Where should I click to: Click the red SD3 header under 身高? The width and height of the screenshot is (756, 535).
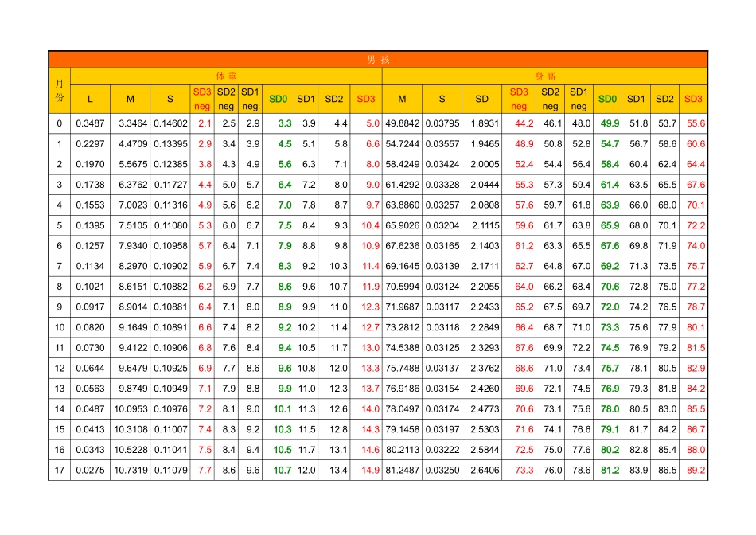point(693,99)
